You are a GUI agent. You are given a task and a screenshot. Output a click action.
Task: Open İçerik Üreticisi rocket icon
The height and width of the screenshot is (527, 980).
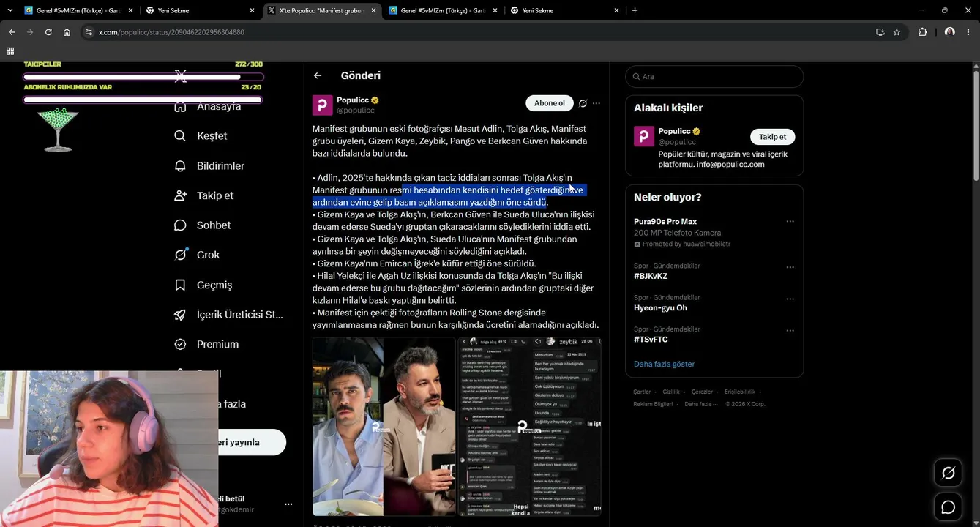[180, 315]
